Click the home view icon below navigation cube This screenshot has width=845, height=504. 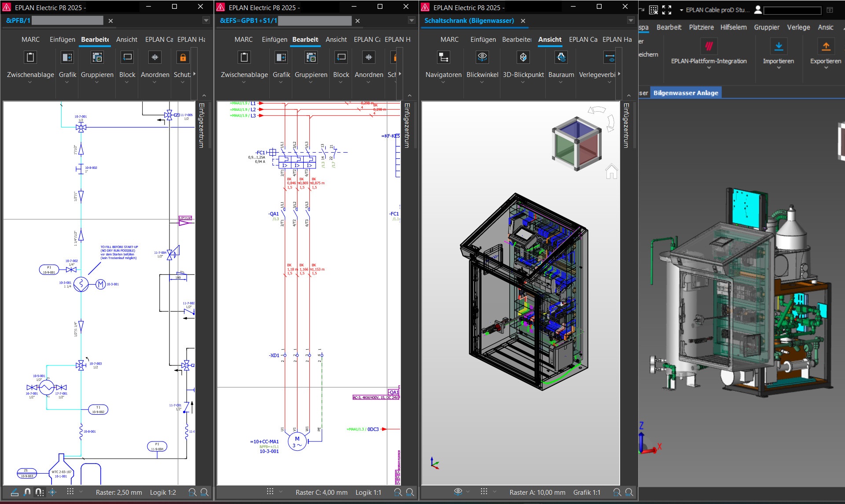611,172
